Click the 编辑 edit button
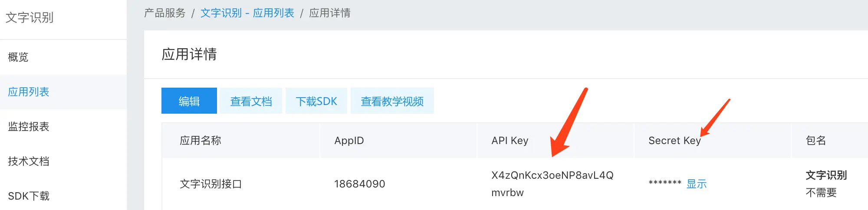 click(x=189, y=101)
